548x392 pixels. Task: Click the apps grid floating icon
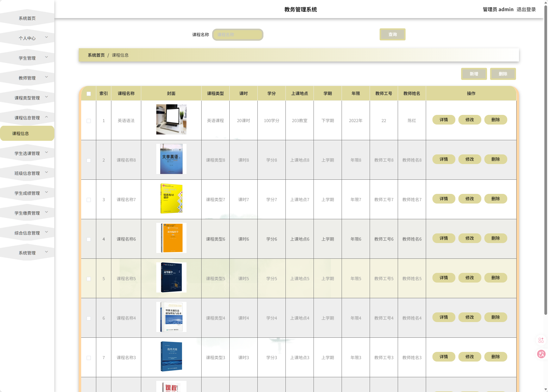[541, 340]
